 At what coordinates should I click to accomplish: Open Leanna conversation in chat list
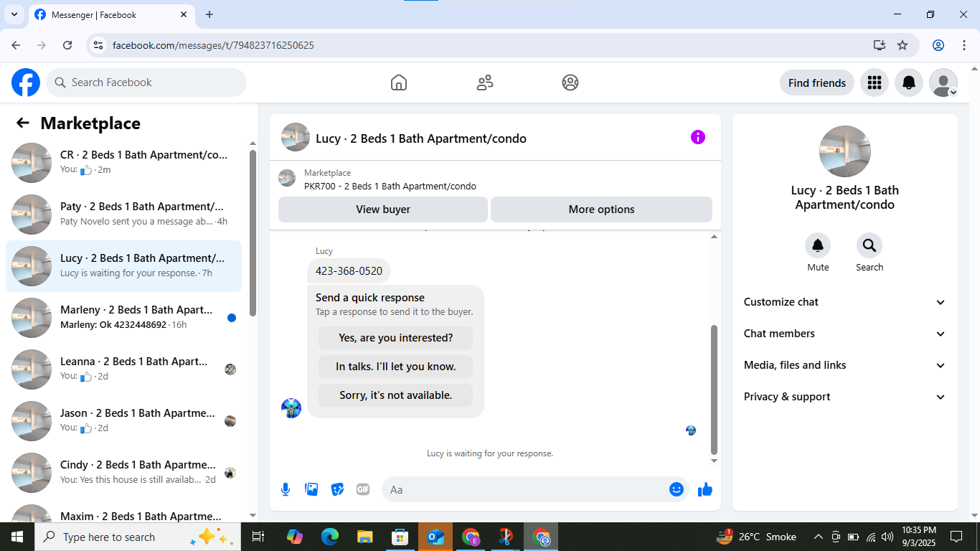[x=123, y=369]
